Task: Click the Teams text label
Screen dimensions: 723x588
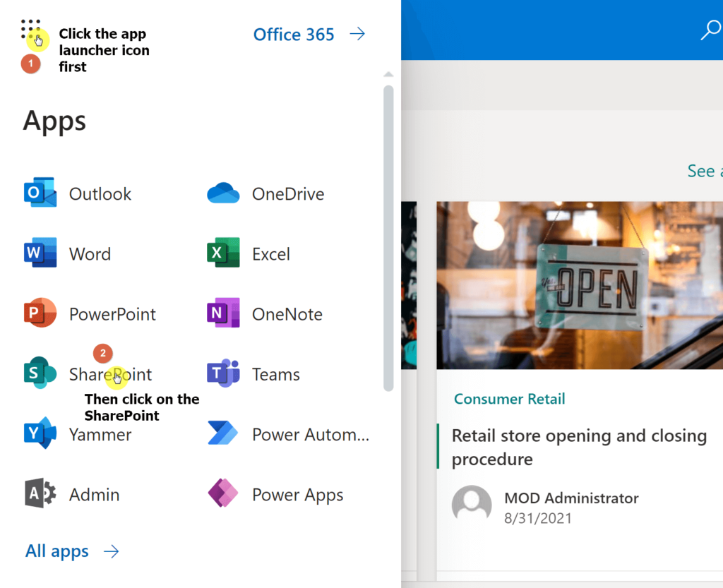Action: coord(276,375)
